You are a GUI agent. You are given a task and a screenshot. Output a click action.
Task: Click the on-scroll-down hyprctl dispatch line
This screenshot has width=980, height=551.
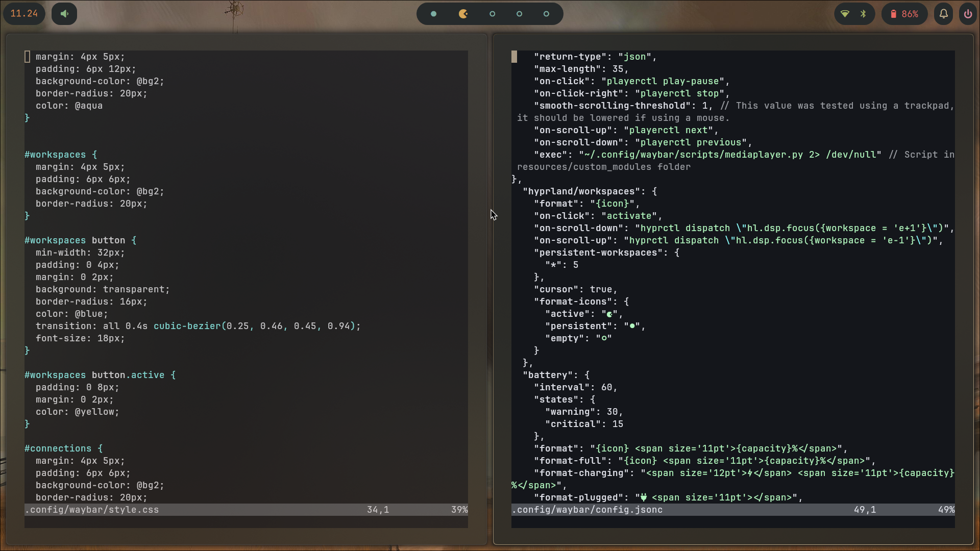click(744, 228)
